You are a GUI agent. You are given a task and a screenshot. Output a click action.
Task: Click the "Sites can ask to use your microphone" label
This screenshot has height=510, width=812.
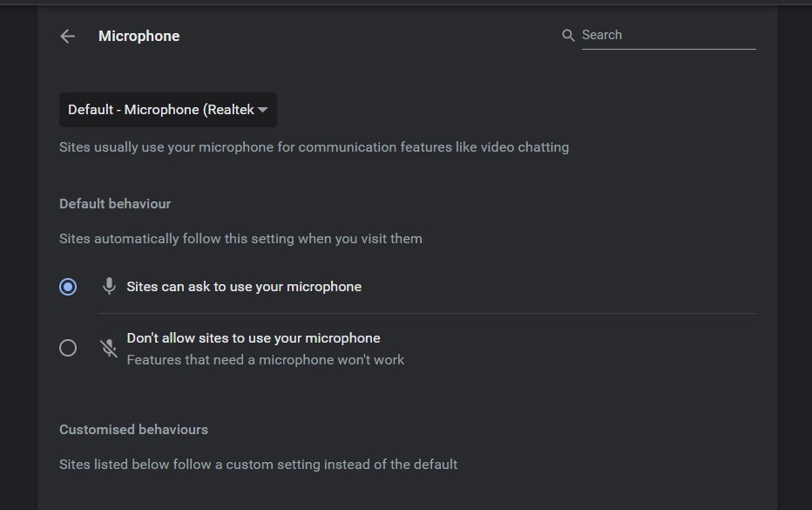(x=244, y=287)
